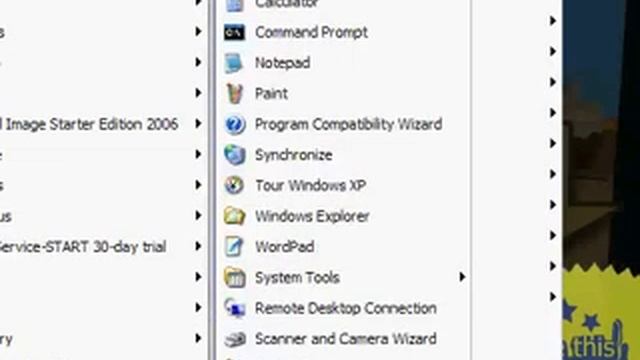This screenshot has height=360, width=640.
Task: Select the System Tools menu entry
Action: 343,277
